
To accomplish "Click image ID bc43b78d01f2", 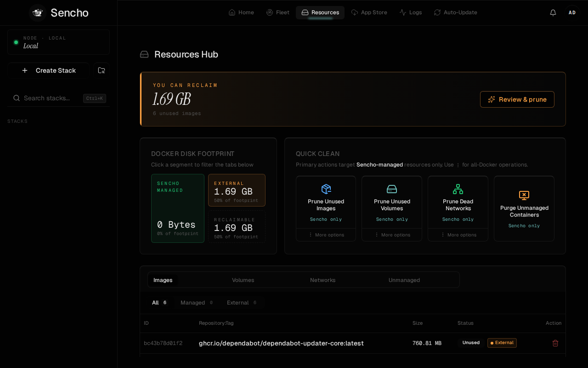I will (x=163, y=343).
